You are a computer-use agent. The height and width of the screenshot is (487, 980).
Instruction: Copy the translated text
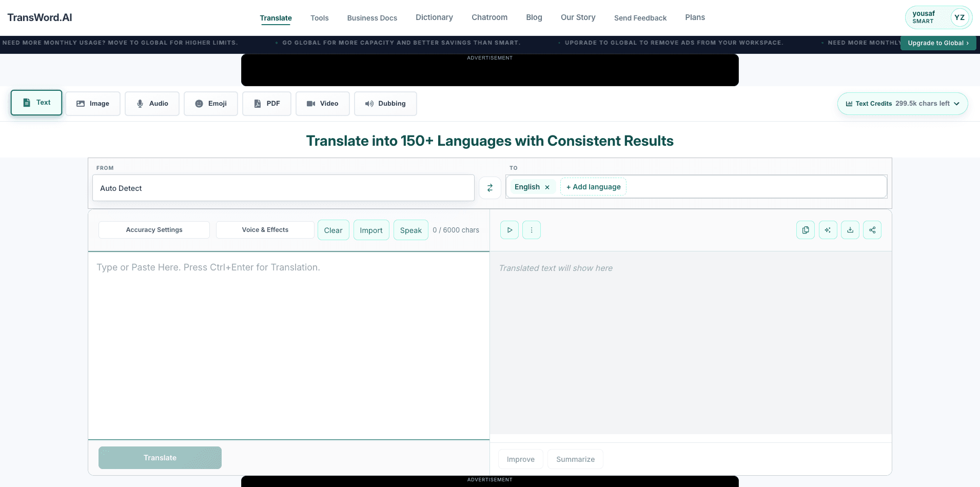(806, 230)
